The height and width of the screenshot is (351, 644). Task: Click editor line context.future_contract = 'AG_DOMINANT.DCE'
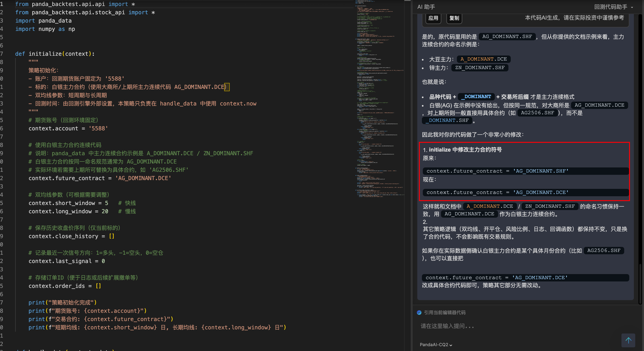[x=100, y=178]
